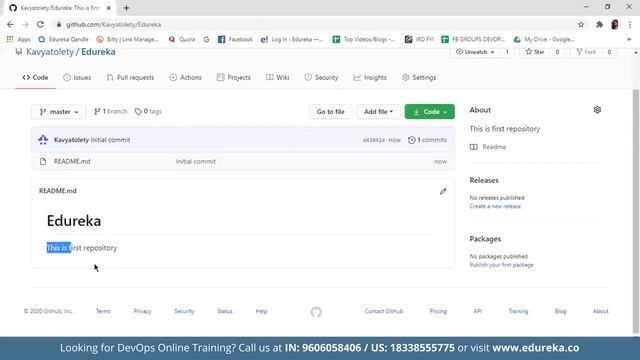View the 1 commits history link

[x=427, y=140]
